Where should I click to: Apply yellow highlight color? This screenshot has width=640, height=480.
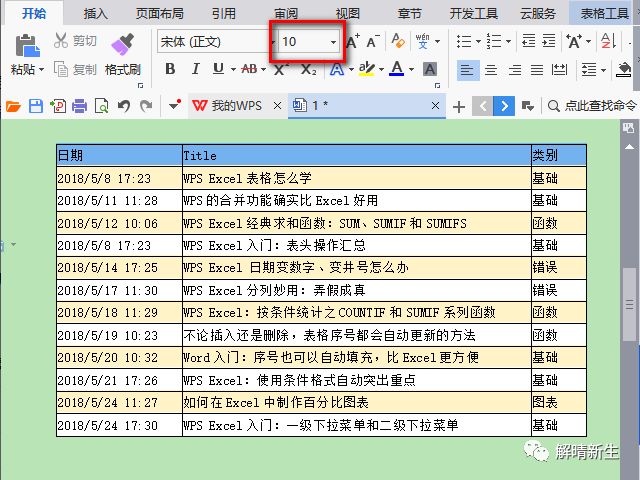point(366,69)
